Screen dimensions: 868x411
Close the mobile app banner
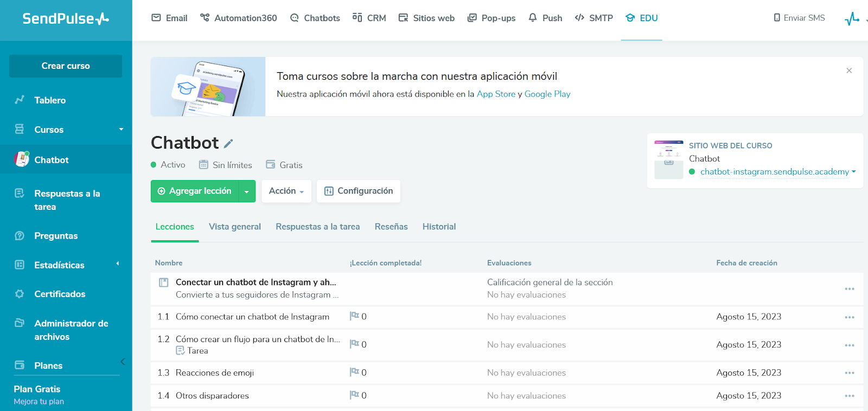(x=849, y=70)
